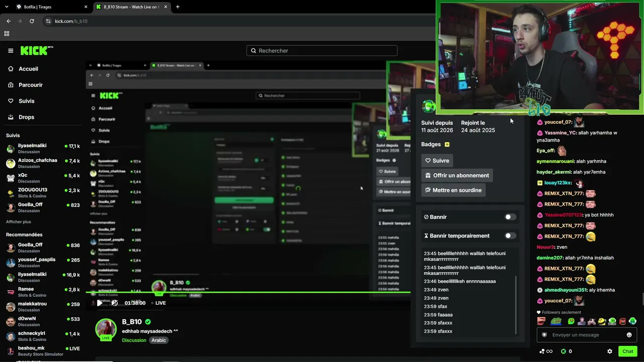
Task: Seek on the green video progress bar
Action: click(x=248, y=292)
